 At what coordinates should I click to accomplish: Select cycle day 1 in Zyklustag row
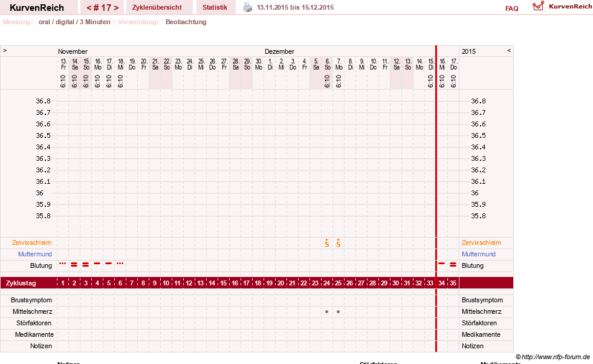63,283
